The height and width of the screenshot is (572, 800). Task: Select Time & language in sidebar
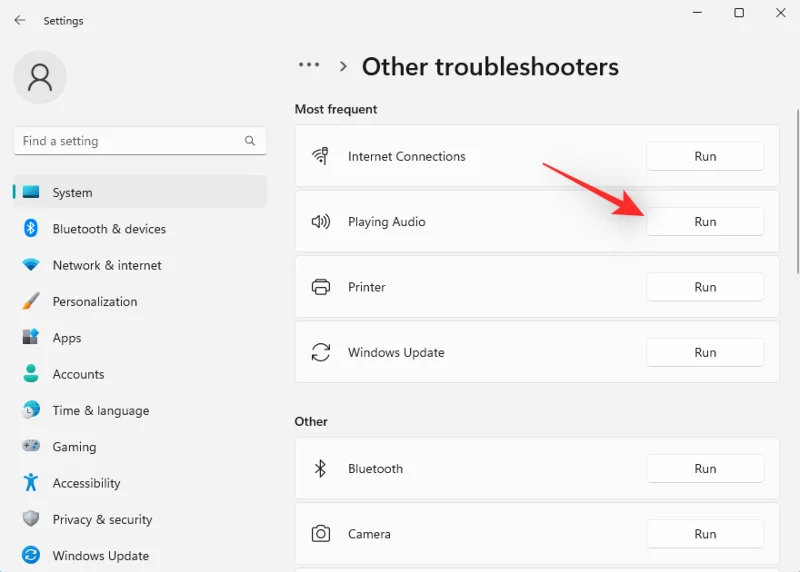[100, 410]
